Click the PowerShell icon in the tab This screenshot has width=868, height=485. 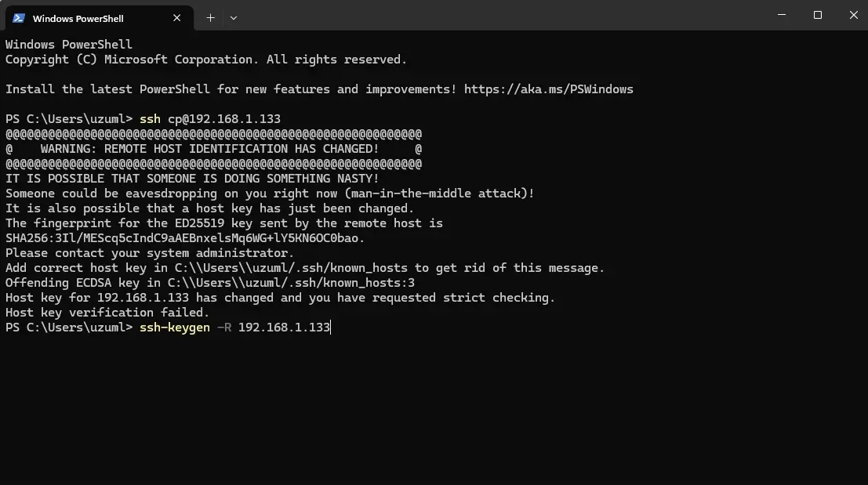[x=18, y=18]
